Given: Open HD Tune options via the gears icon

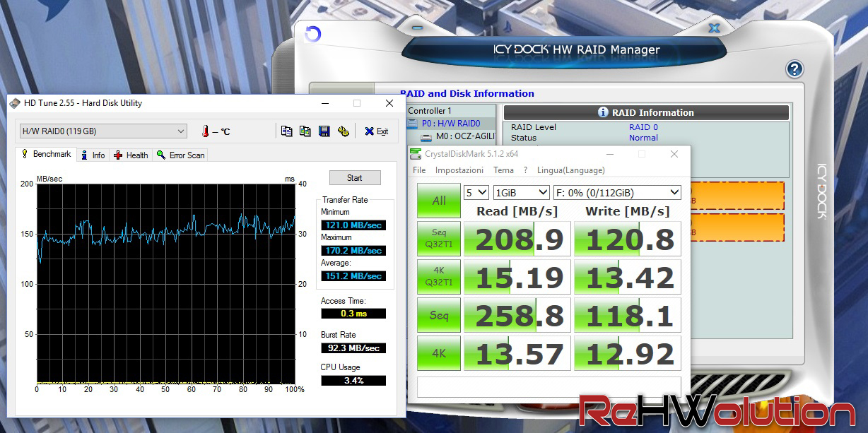Looking at the screenshot, I should point(343,131).
